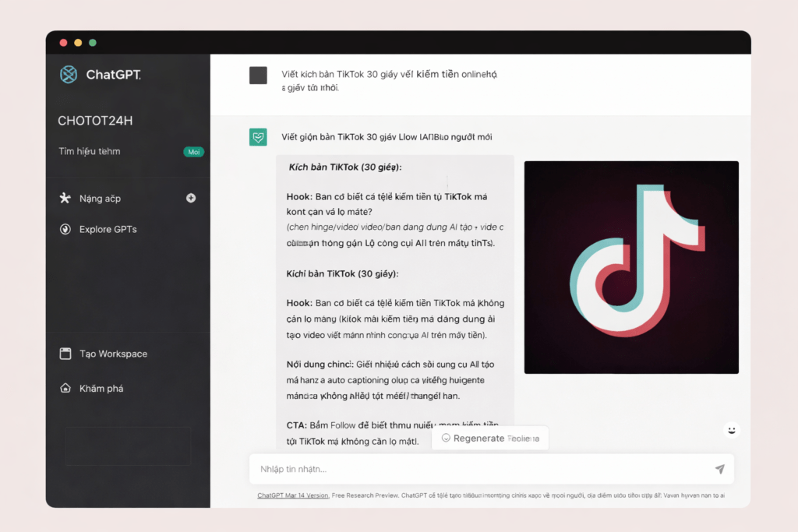Select the home icon beside Khăm phá
Screen dimensions: 798x532
point(65,388)
